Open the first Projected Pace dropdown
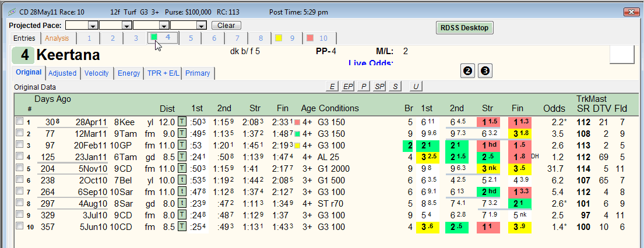Image resolution: width=644 pixels, height=248 pixels. (93, 26)
